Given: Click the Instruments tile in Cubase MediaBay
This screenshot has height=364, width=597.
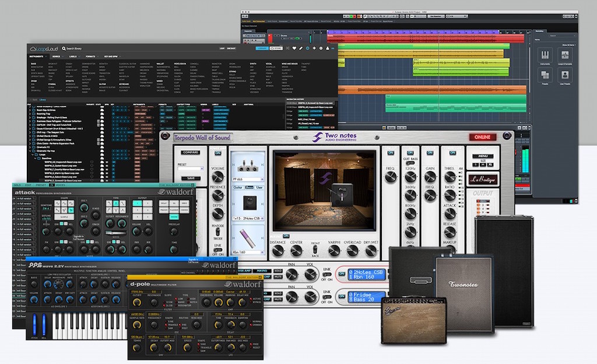Looking at the screenshot, I should (x=545, y=55).
